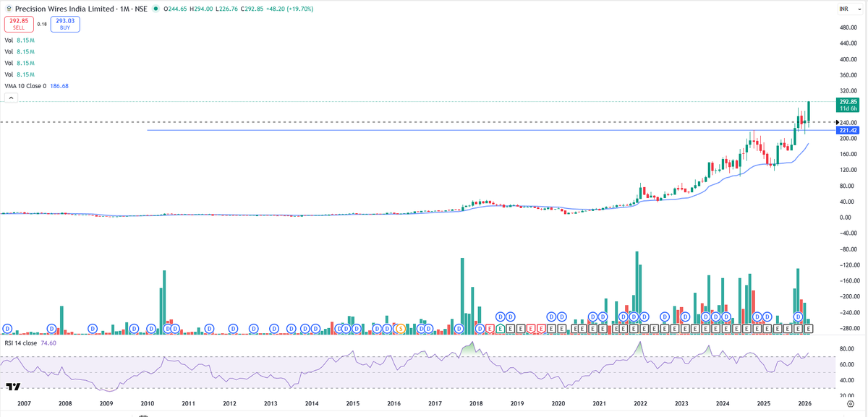This screenshot has width=868, height=417.
Task: Collapse the indicator legend using the chevron
Action: 10,98
